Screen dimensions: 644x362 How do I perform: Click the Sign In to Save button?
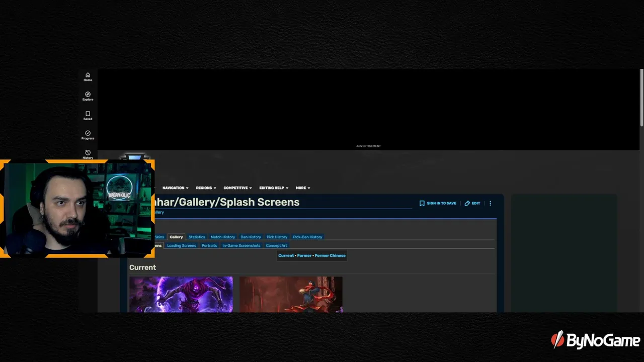click(x=438, y=203)
